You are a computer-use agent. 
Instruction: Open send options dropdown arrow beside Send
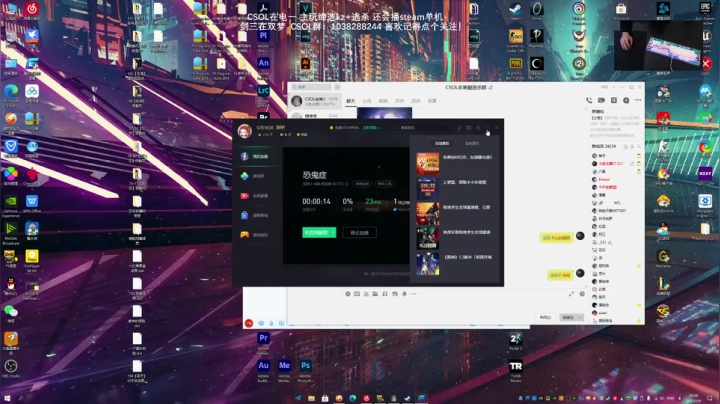click(x=581, y=318)
